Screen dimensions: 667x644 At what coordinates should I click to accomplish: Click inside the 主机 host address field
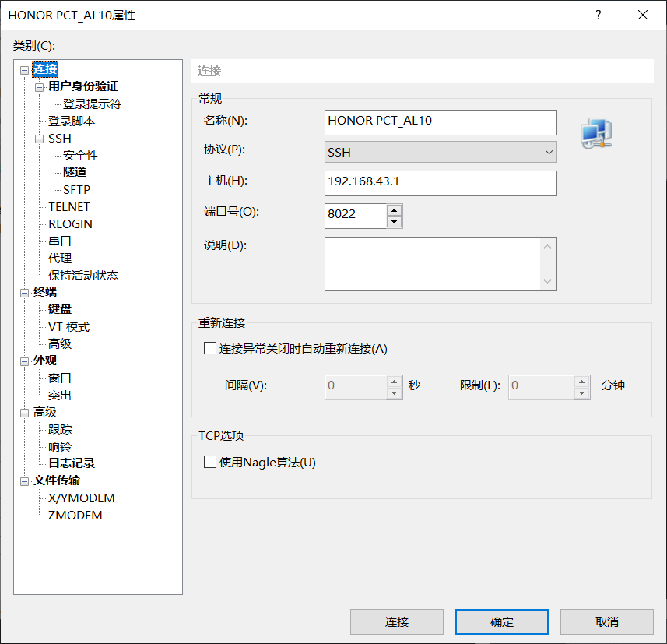tap(441, 183)
